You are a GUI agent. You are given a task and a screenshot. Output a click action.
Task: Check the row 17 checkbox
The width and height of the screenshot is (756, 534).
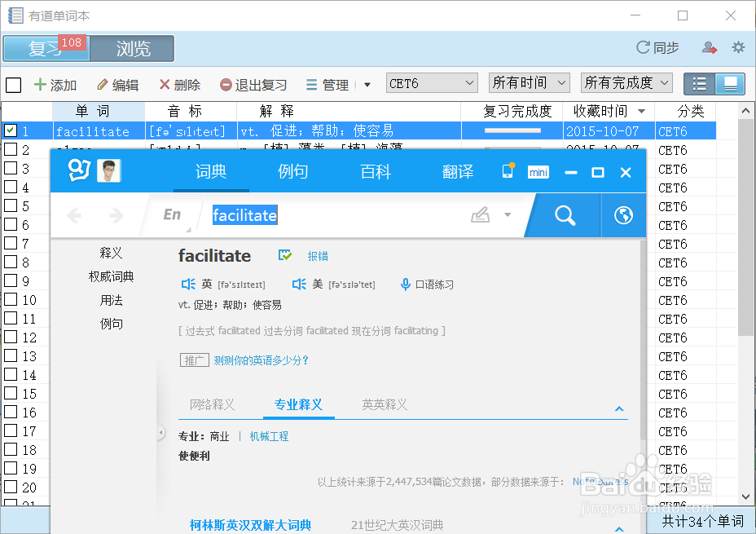pyautogui.click(x=11, y=430)
